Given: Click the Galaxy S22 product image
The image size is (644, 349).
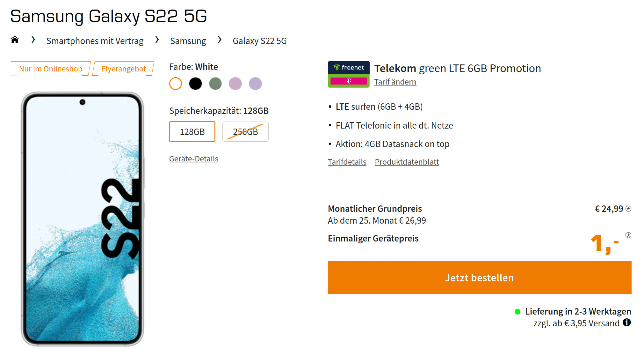Looking at the screenshot, I should point(82,219).
